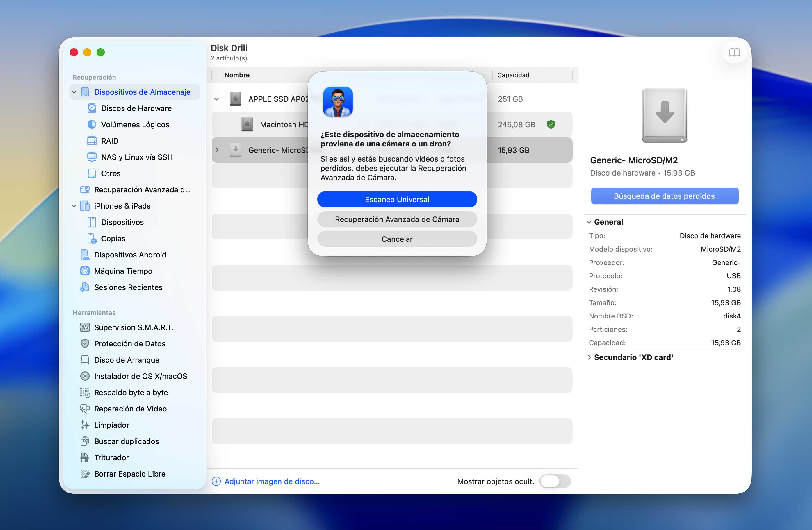Click Cancelar in the dialog
Screen dimensions: 812x530
point(397,239)
